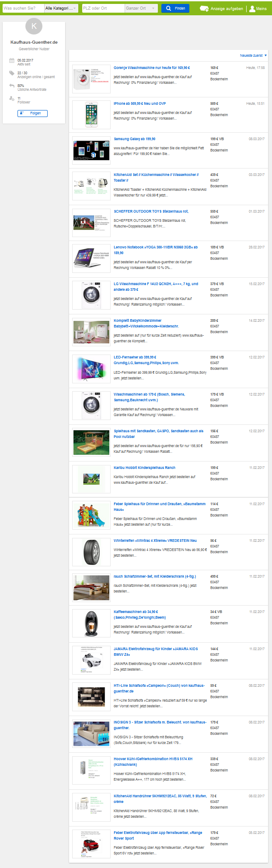Open the KitchenAid Set listing title

(x=156, y=177)
